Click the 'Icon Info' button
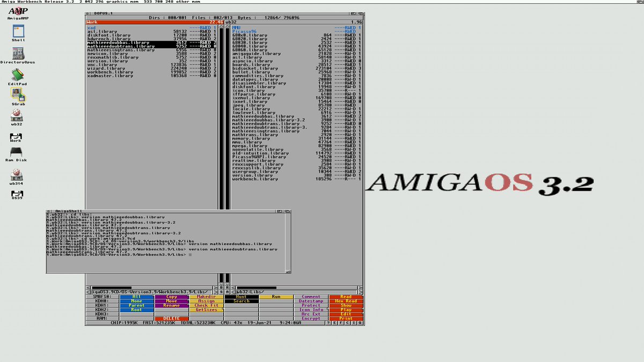The height and width of the screenshot is (362, 644). [x=311, y=309]
